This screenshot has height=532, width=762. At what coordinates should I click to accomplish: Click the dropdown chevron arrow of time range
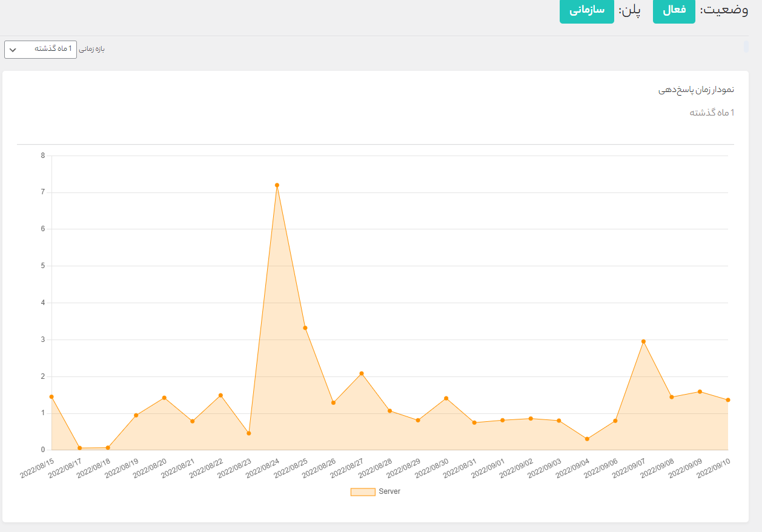pyautogui.click(x=13, y=50)
